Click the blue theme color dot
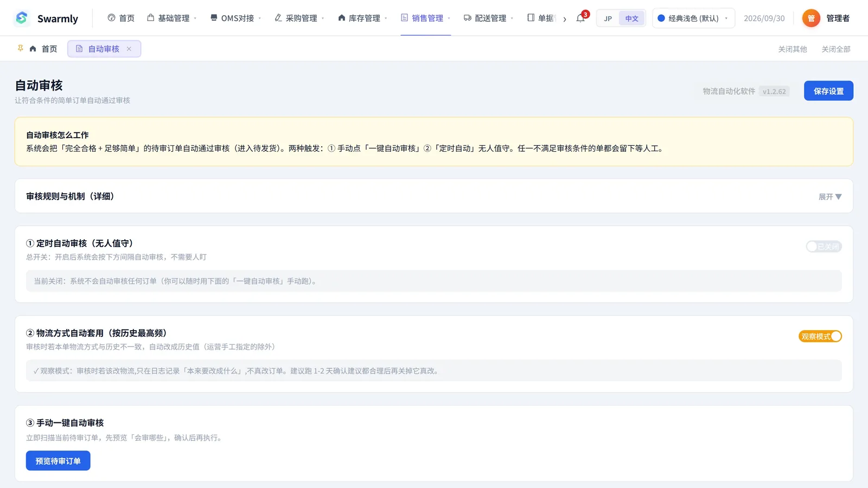 click(661, 18)
